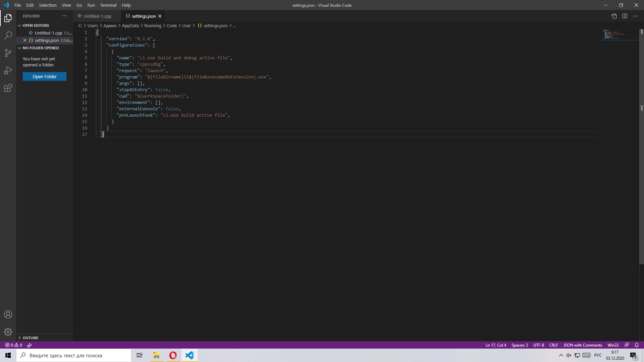
Task: Open the File menu
Action: (x=18, y=5)
